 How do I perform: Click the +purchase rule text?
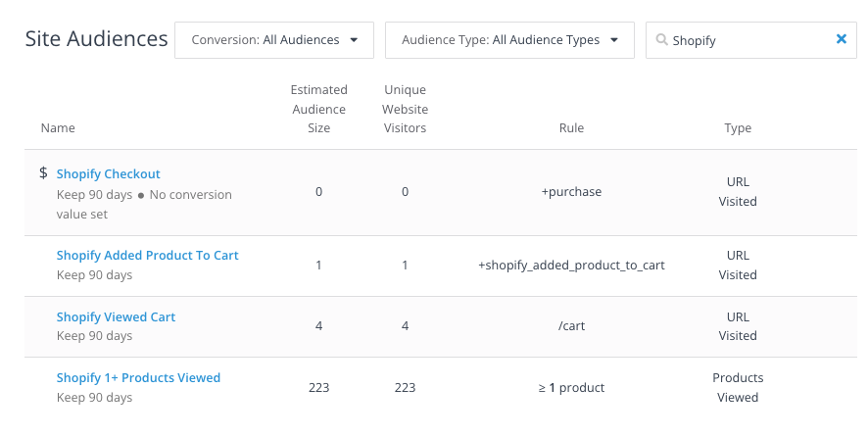[571, 192]
